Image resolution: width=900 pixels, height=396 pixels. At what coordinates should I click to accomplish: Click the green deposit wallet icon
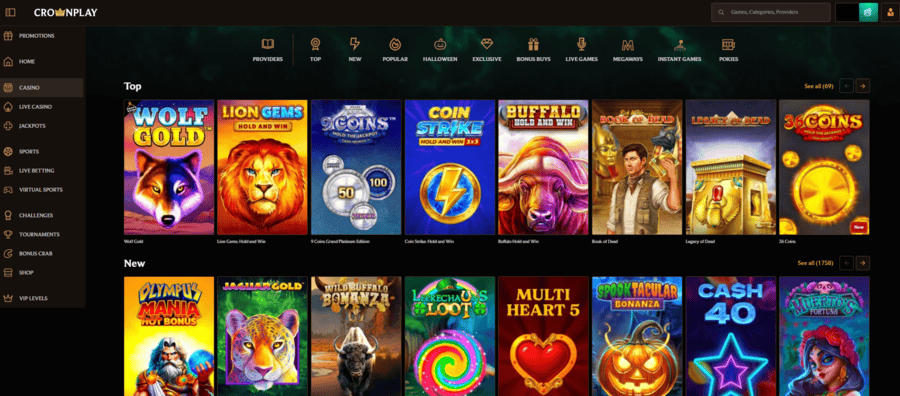[868, 12]
